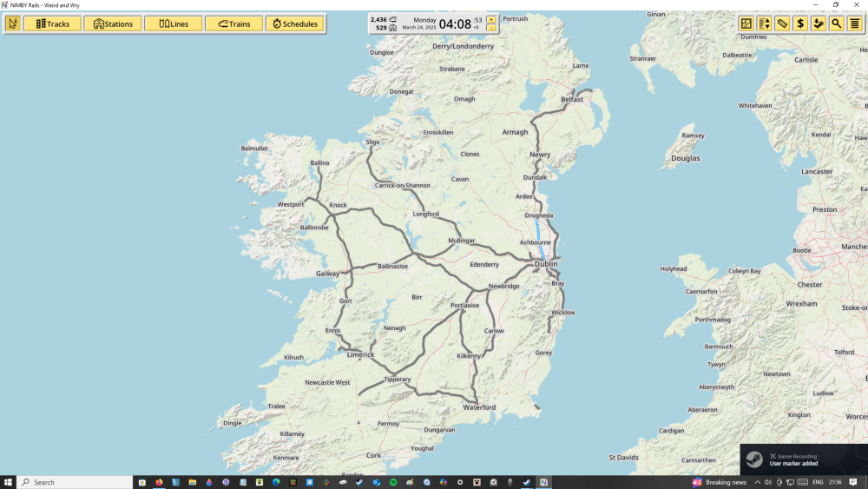Open the Tracks panel
Image resolution: width=868 pixels, height=489 pixels.
click(52, 23)
